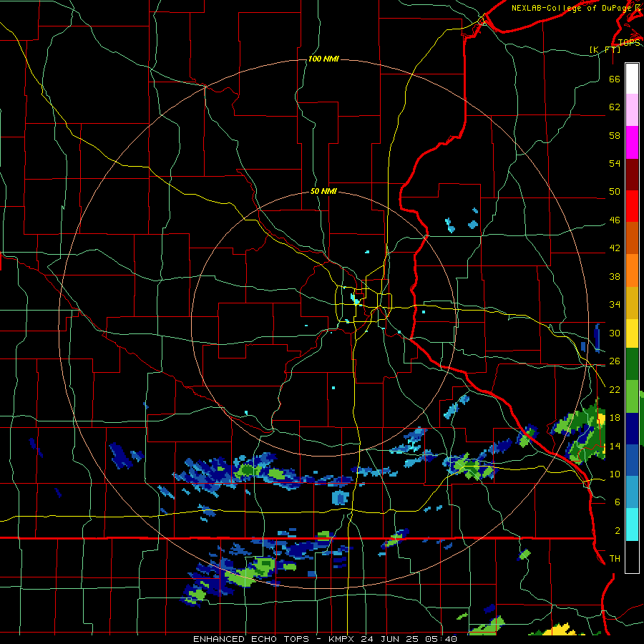Click the legend value "30"
This screenshot has width=644, height=644.
tap(615, 333)
